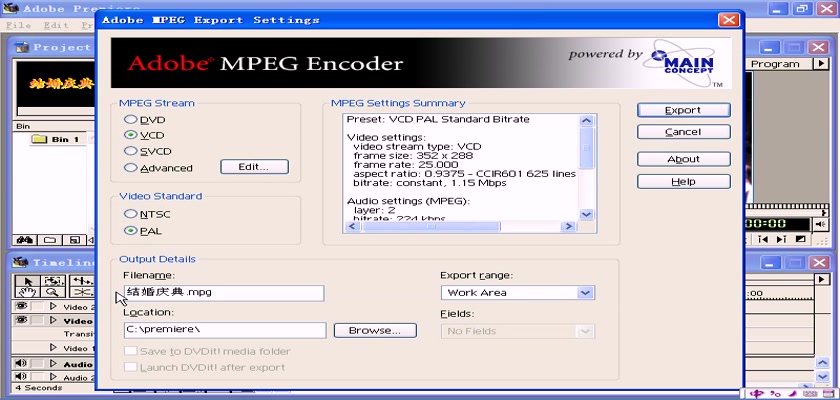Image resolution: width=840 pixels, height=400 pixels.
Task: Select the VCD stream radio button
Action: (130, 135)
